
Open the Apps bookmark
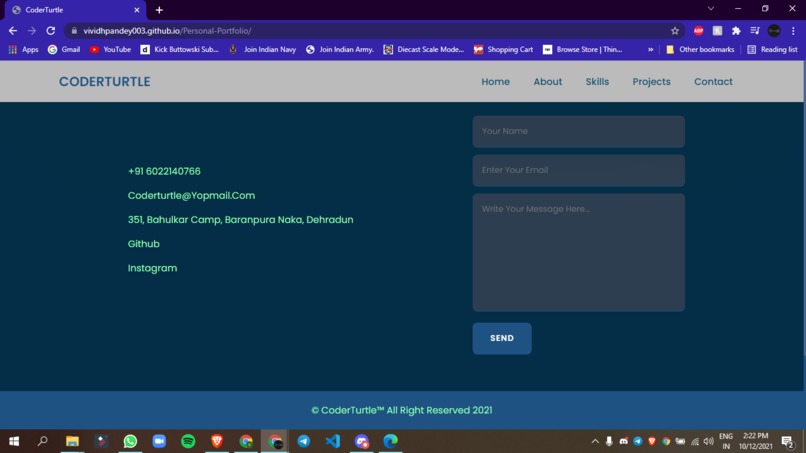point(23,49)
